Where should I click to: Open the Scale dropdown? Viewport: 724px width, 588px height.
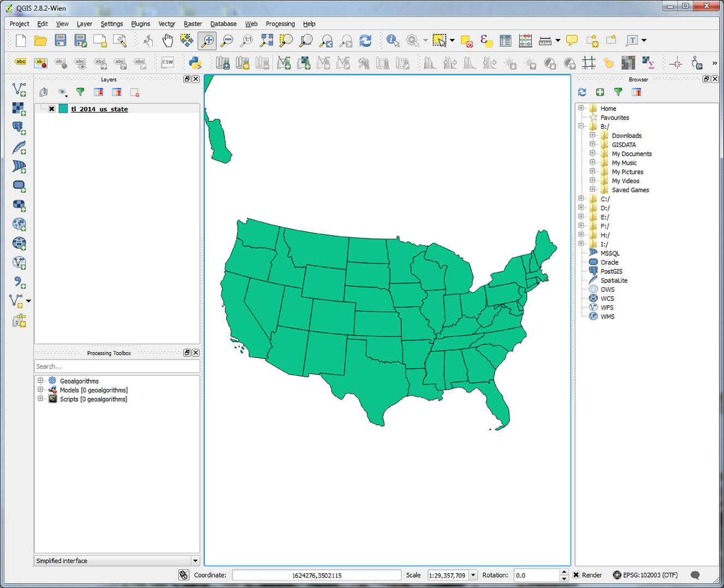(x=473, y=575)
